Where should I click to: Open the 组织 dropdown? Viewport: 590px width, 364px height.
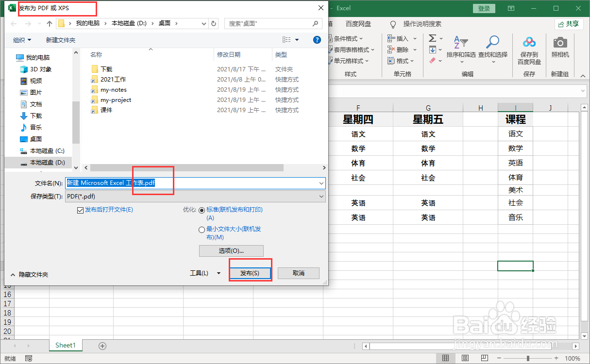pos(21,40)
